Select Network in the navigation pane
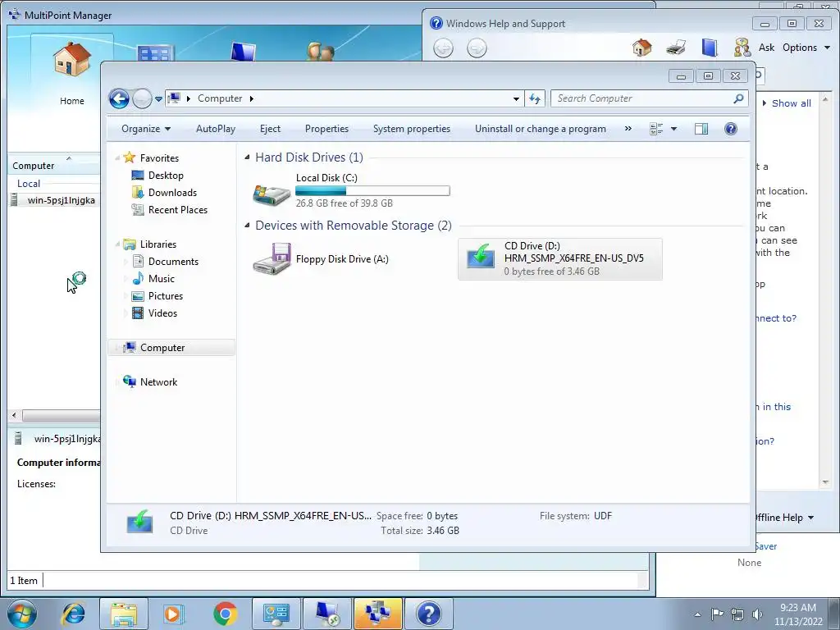This screenshot has height=630, width=840. (158, 382)
